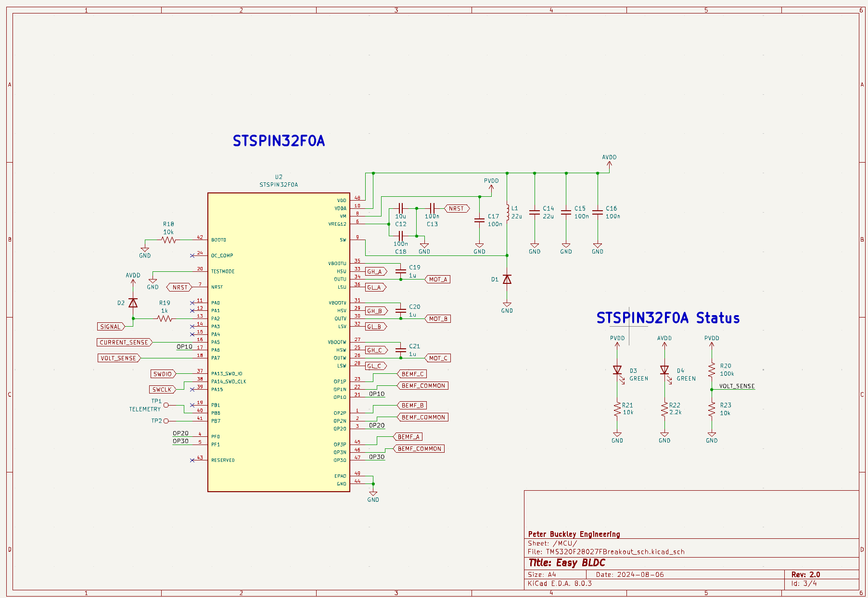The width and height of the screenshot is (868, 598).
Task: Click the Title: Easy BLDC field
Action: click(x=567, y=563)
